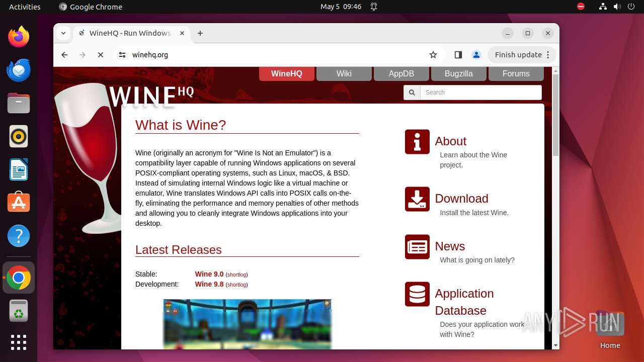Click the red do-not-disturb tray icon
644x362 pixels.
(581, 7)
